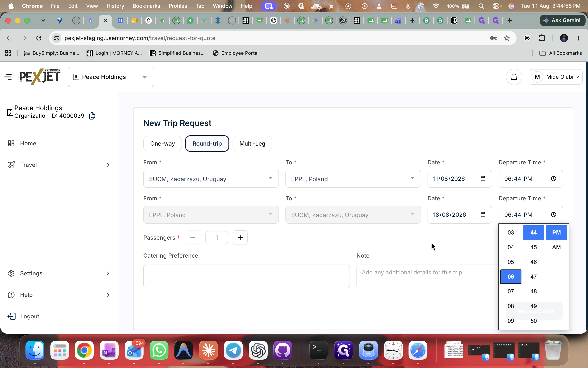This screenshot has width=588, height=368.
Task: Open Finder from the Dock
Action: [x=35, y=350]
